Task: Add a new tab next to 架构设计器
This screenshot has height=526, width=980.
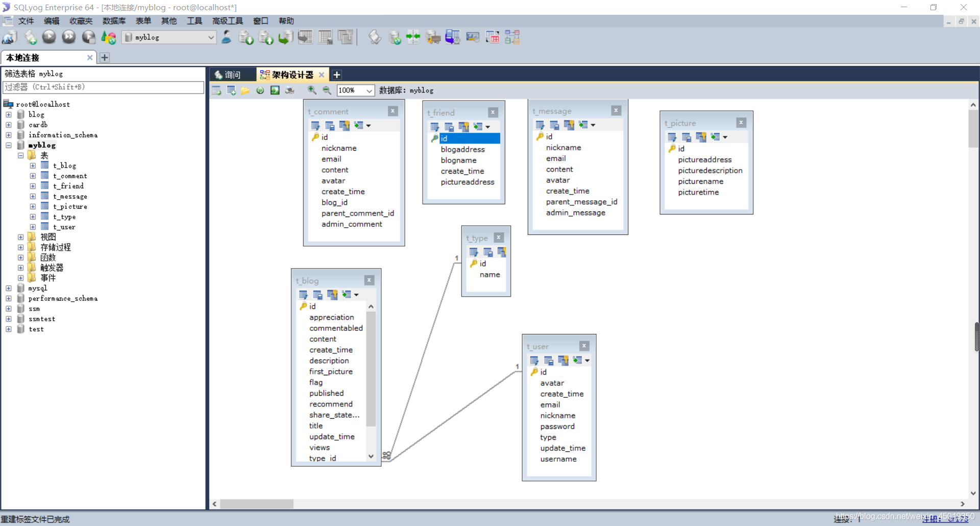Action: (x=337, y=75)
